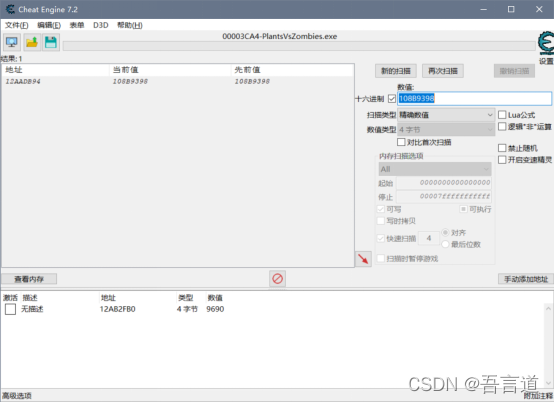Viewport: 554px width, 403px height.
Task: Open the 扫描类型 dropdown
Action: [x=446, y=115]
